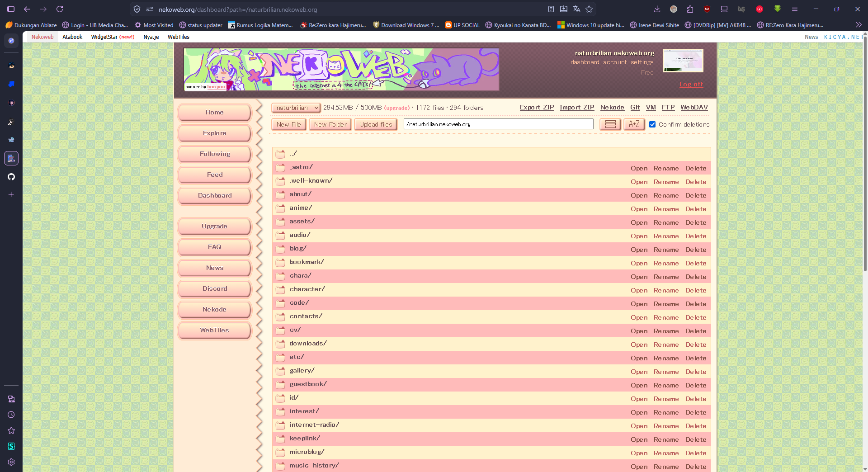This screenshot has width=868, height=472.
Task: Click the site preview thumbnail
Action: (683, 61)
